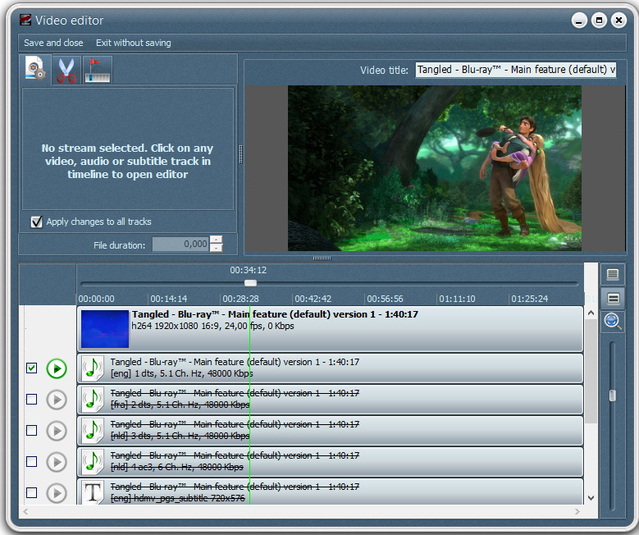Play the English dts audio track preview
Viewport: 639px width, 535px height.
click(x=57, y=368)
